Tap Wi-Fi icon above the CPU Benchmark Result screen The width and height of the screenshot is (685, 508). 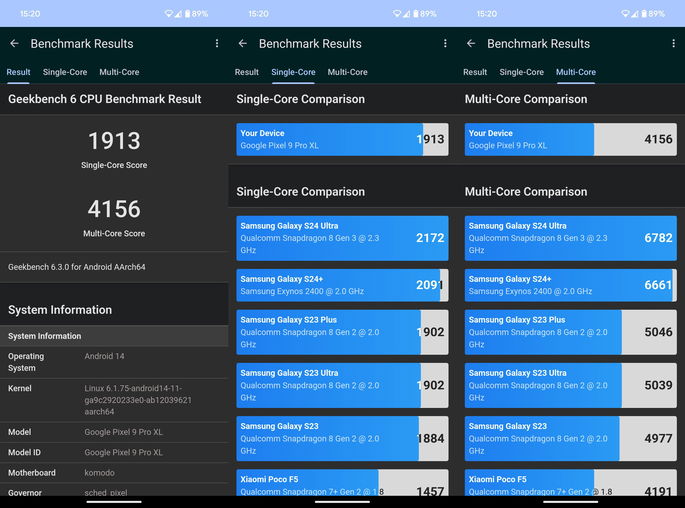click(169, 14)
